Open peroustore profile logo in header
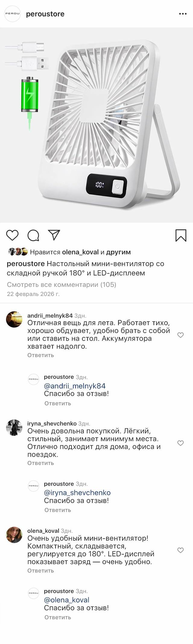The width and height of the screenshot is (193, 644). pyautogui.click(x=12, y=14)
